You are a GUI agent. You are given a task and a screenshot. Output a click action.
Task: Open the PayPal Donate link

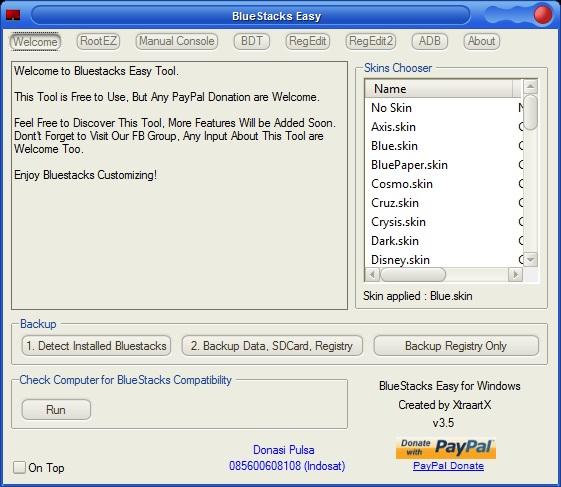point(448,466)
